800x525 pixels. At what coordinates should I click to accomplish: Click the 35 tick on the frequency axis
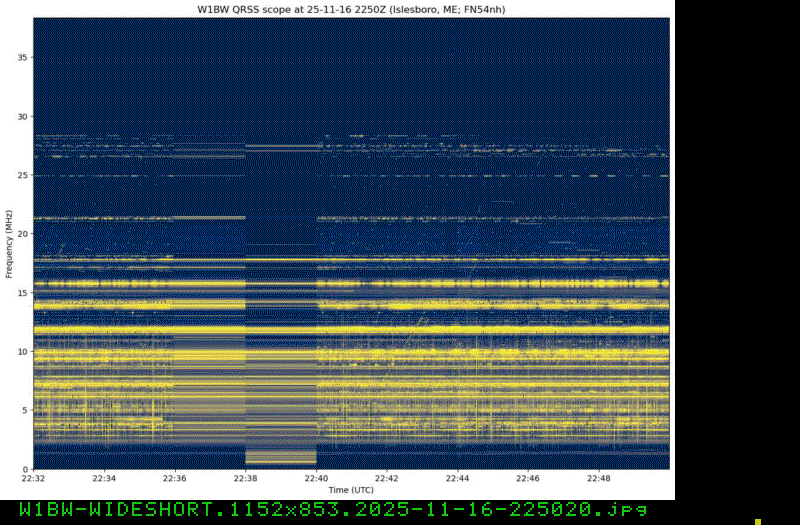[24, 57]
